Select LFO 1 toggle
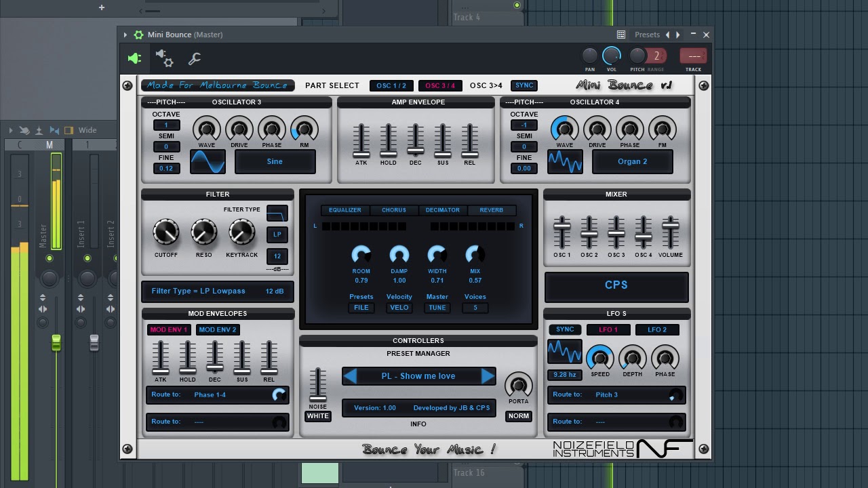Image resolution: width=868 pixels, height=488 pixels. [x=608, y=330]
